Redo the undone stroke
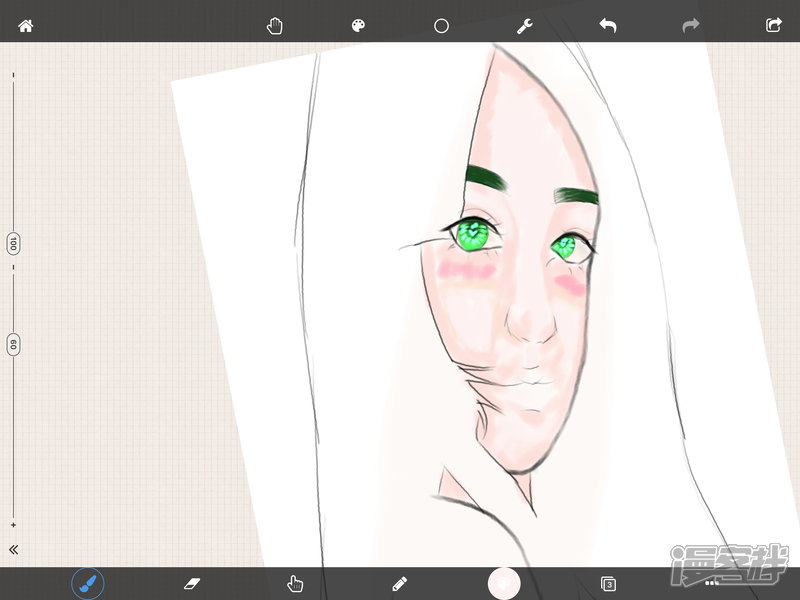800x600 pixels. pos(690,26)
